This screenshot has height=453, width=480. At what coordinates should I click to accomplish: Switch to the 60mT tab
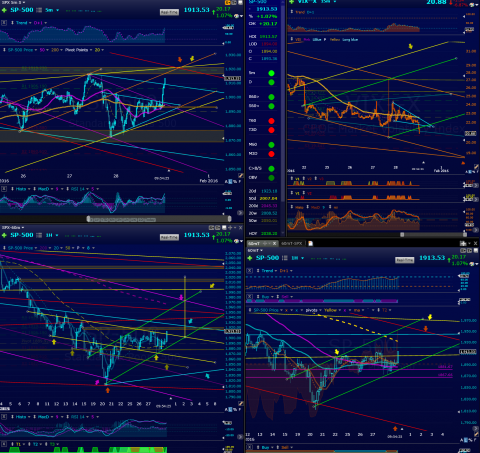(x=253, y=243)
